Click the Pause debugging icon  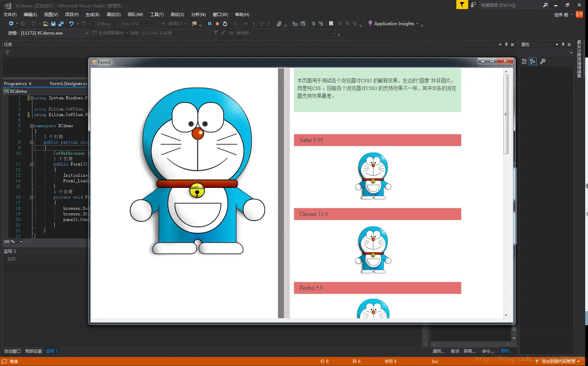pyautogui.click(x=209, y=24)
